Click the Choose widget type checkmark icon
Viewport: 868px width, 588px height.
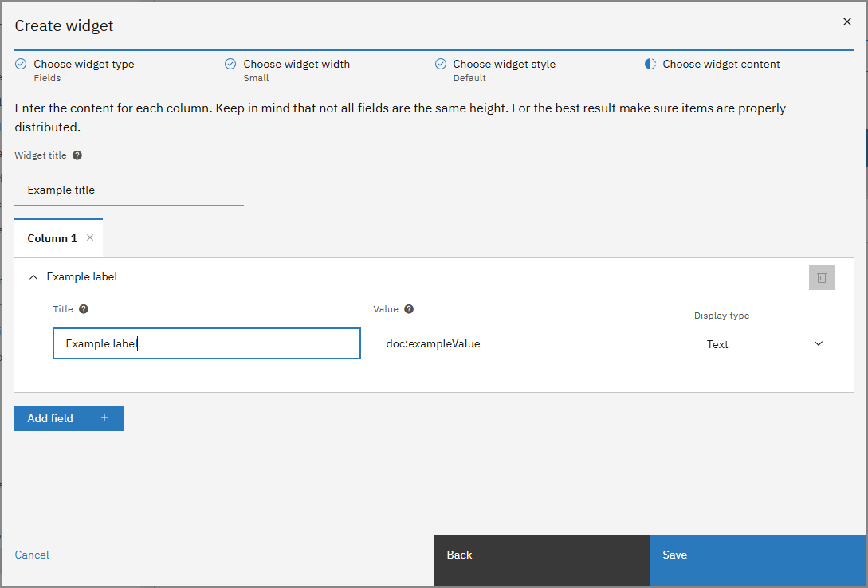(21, 64)
